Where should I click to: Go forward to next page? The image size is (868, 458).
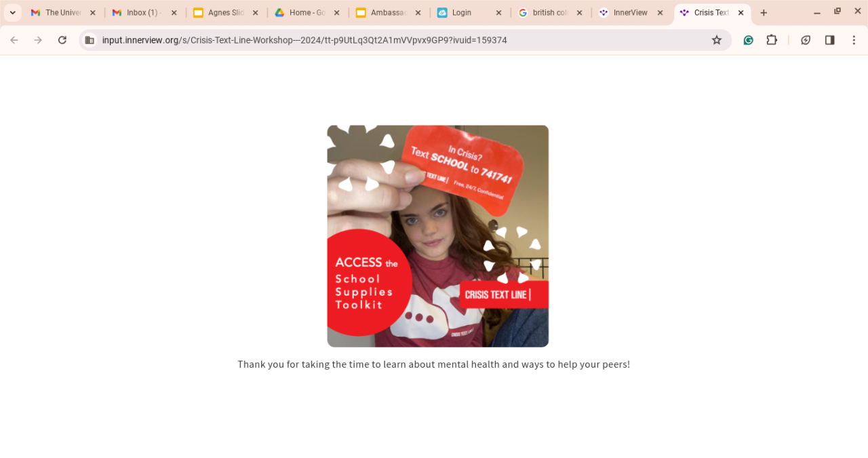pyautogui.click(x=38, y=40)
